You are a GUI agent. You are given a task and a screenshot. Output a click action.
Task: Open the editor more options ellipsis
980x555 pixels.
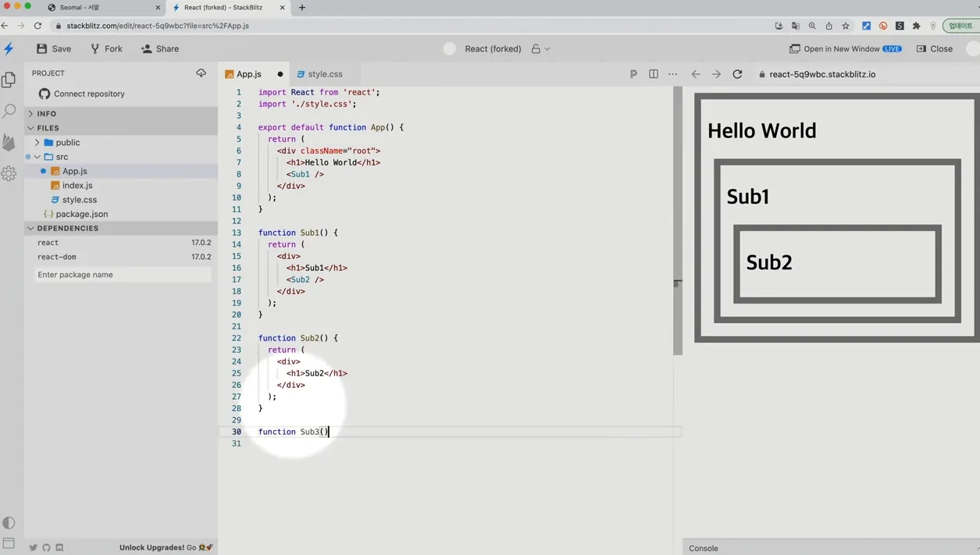[x=672, y=74]
